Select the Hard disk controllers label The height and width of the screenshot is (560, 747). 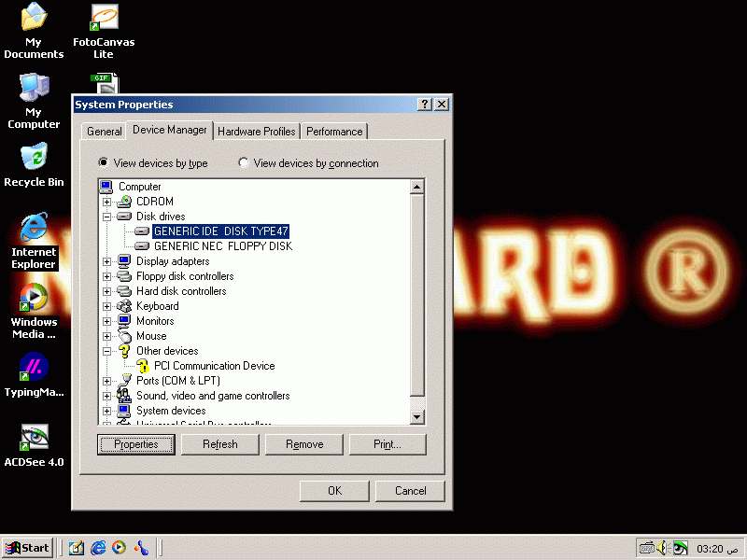click(181, 291)
